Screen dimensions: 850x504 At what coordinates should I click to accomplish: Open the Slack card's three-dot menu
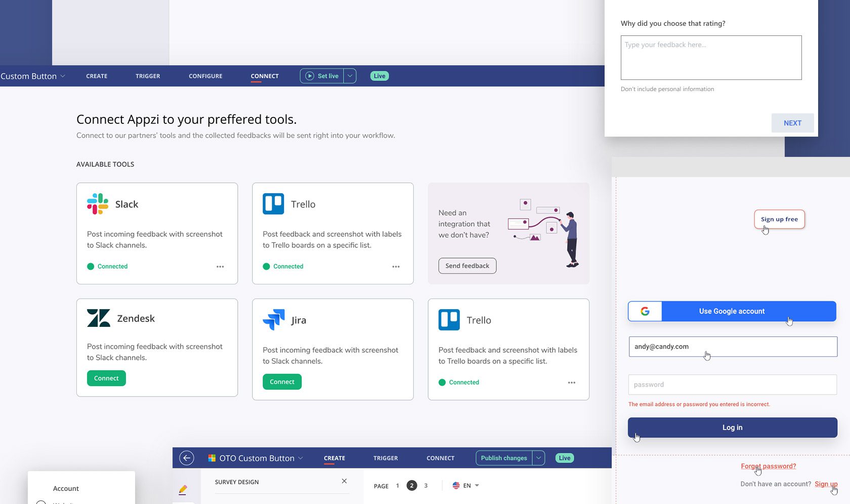(220, 267)
